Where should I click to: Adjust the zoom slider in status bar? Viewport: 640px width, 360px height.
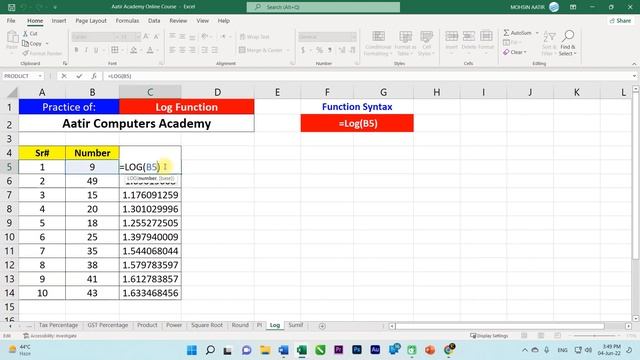(594, 336)
